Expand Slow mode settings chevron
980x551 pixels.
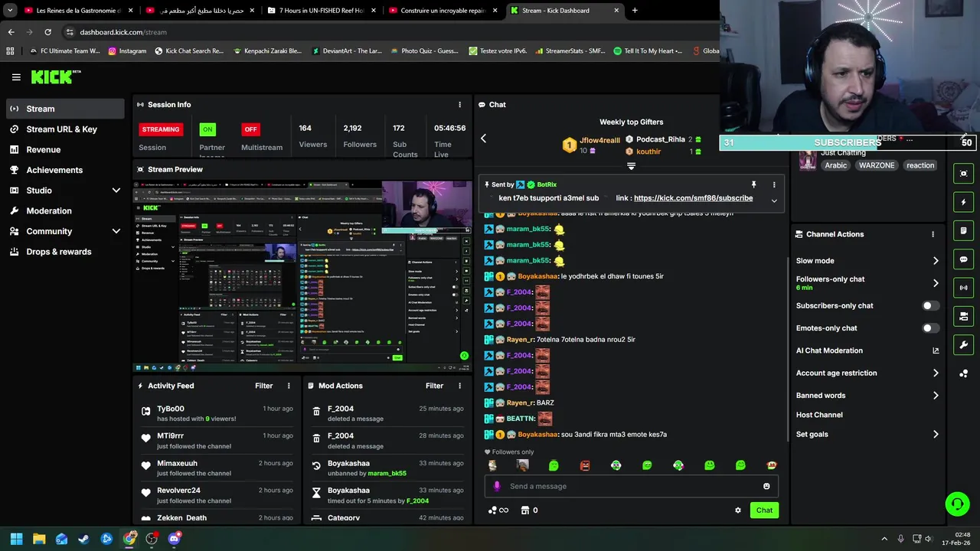[936, 261]
